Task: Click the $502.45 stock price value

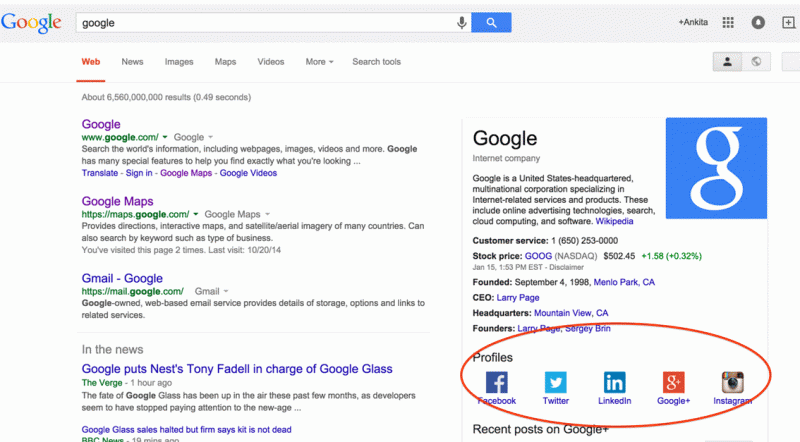Action: (619, 256)
